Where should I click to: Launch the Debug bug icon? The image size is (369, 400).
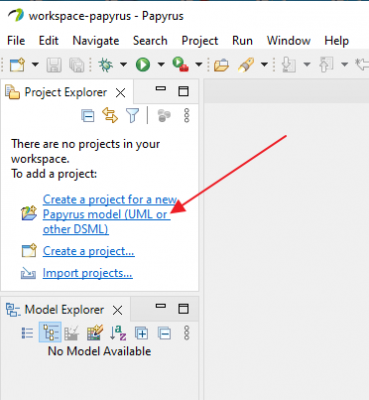(106, 64)
